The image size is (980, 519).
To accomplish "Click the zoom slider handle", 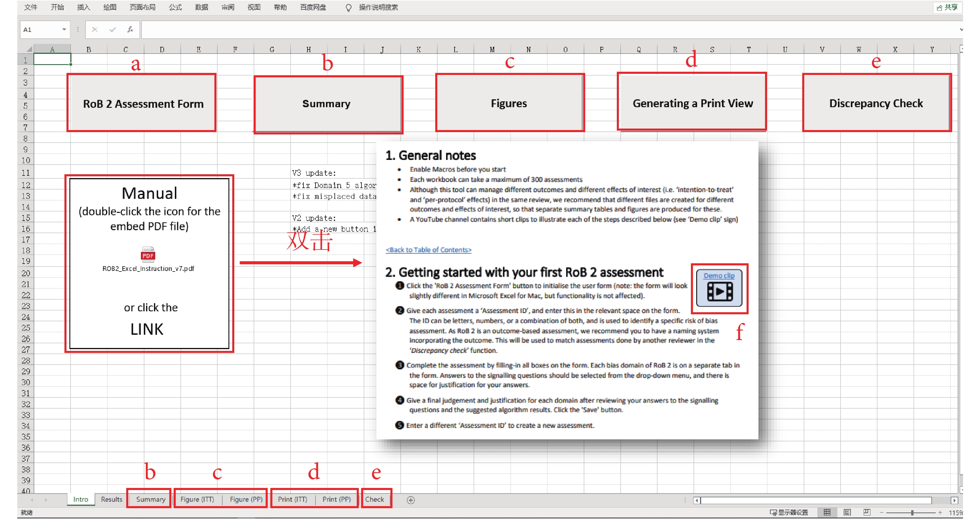I will click(x=912, y=513).
